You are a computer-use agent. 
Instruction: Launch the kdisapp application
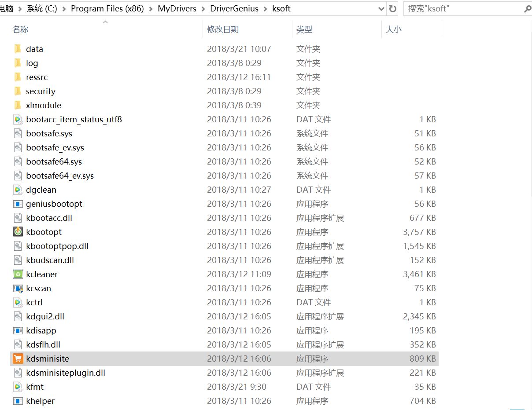point(39,330)
